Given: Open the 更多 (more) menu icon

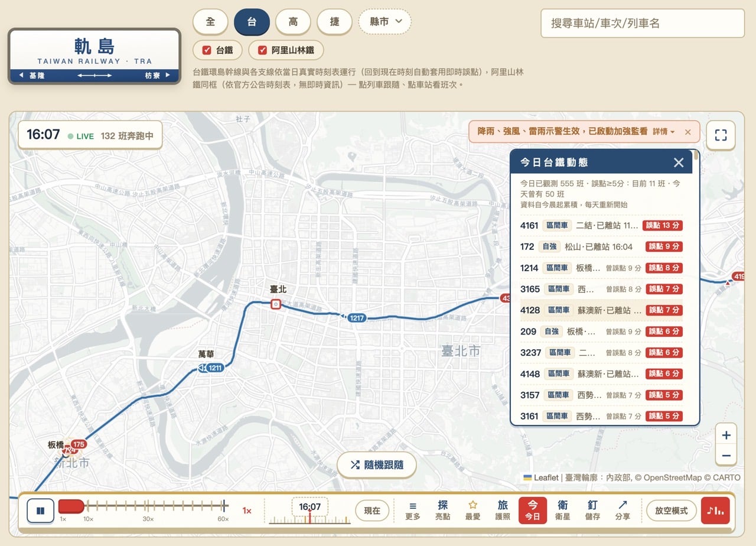Looking at the screenshot, I should click(413, 511).
